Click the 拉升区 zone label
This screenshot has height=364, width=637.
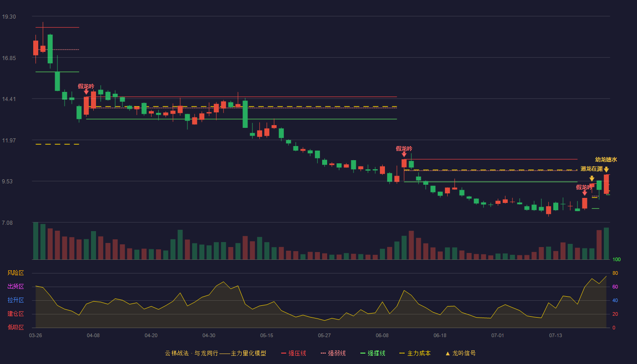pyautogui.click(x=15, y=300)
